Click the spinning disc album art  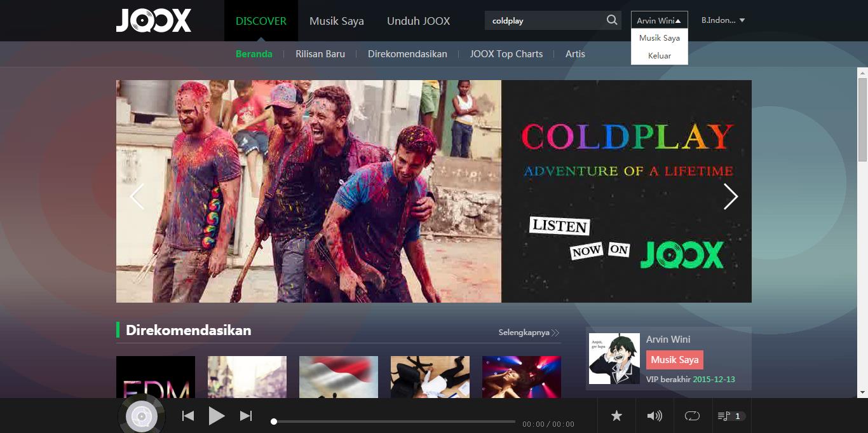[142, 416]
